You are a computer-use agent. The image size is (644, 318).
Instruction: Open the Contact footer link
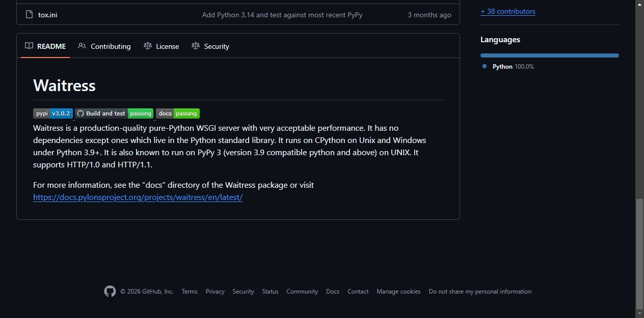(358, 292)
